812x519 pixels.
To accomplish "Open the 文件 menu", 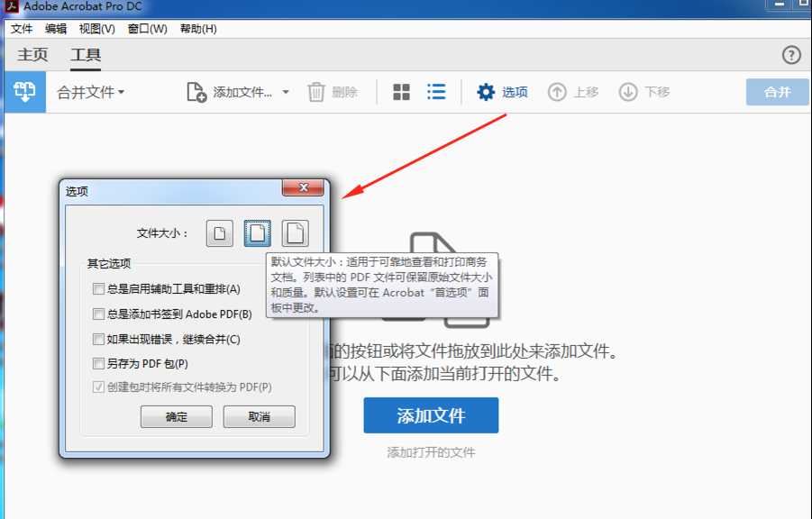I will point(22,29).
